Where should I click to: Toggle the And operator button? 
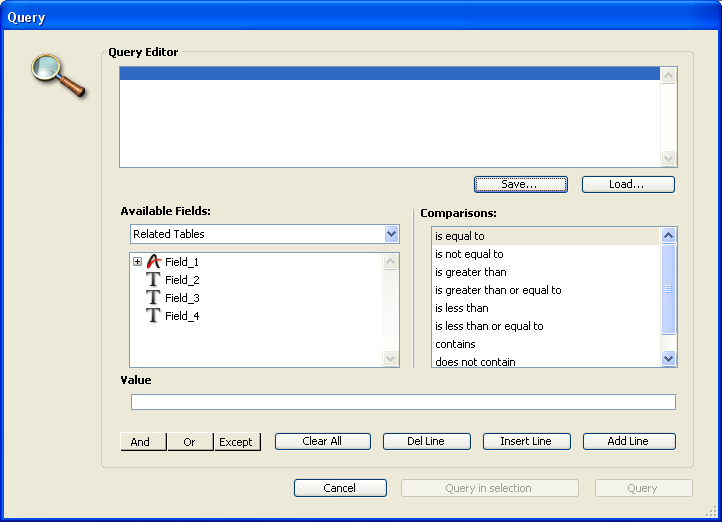140,442
